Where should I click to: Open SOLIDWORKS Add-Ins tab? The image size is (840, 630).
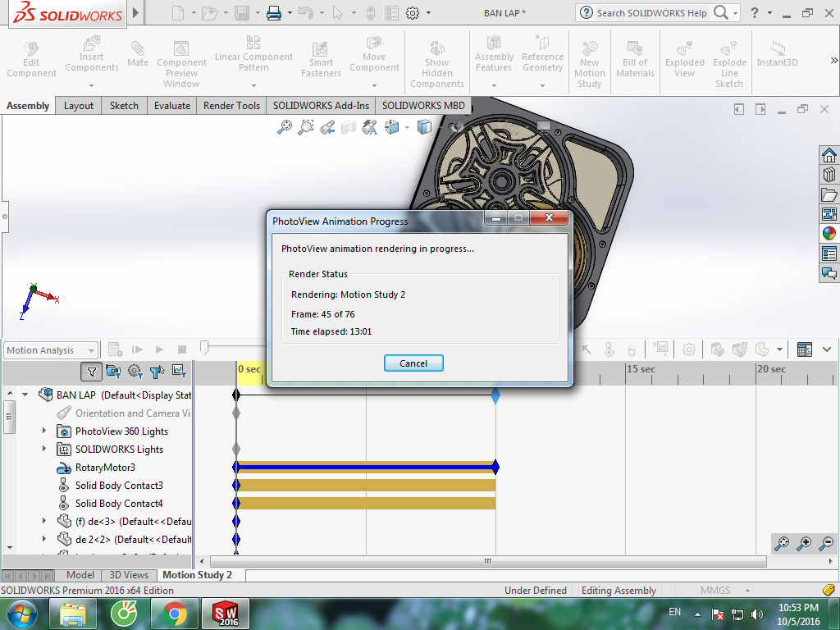321,106
